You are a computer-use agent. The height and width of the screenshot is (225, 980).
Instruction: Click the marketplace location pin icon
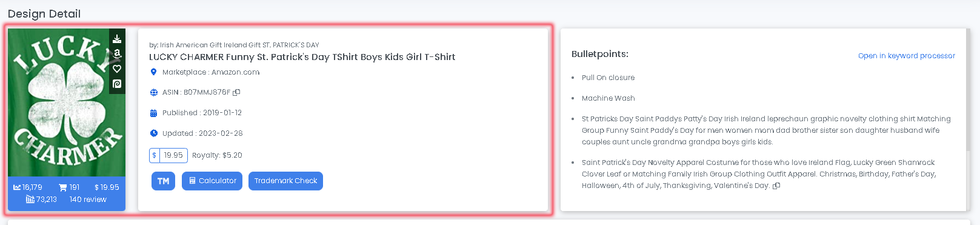[153, 72]
